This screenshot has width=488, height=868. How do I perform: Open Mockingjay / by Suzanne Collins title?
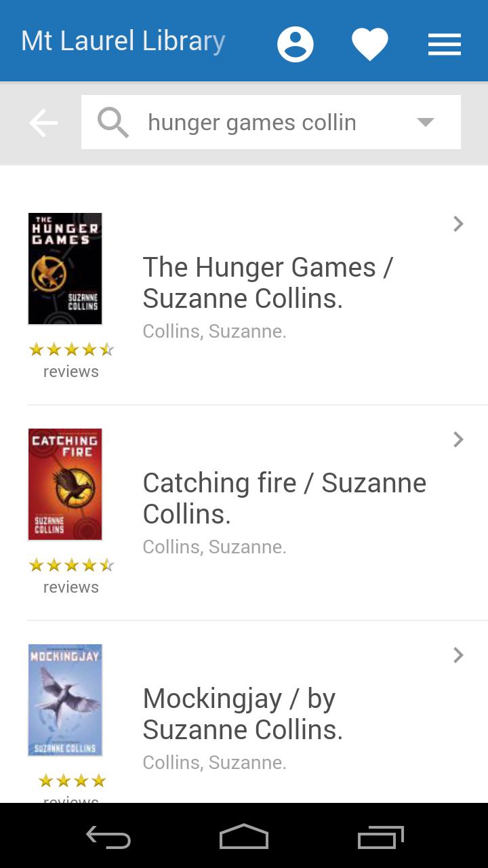[243, 714]
